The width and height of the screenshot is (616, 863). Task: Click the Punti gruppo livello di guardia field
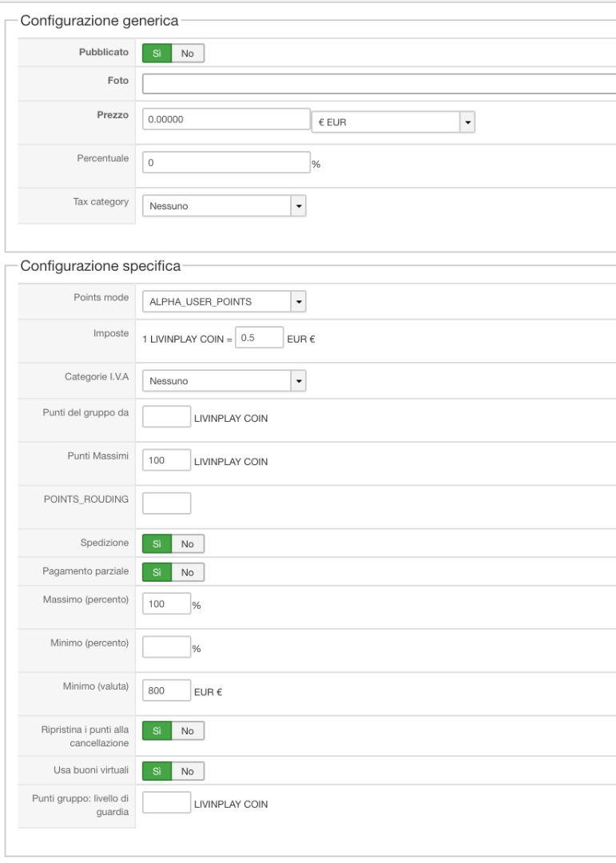166,803
